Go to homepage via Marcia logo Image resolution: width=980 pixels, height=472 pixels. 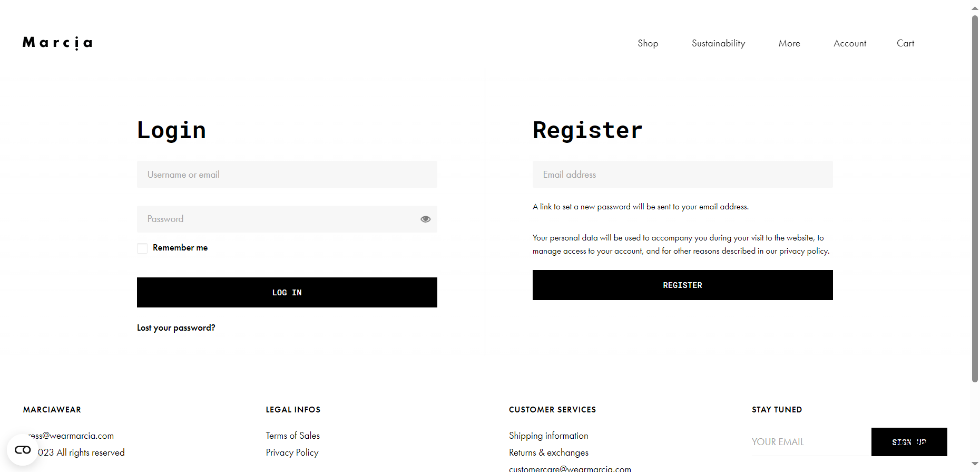coord(57,43)
